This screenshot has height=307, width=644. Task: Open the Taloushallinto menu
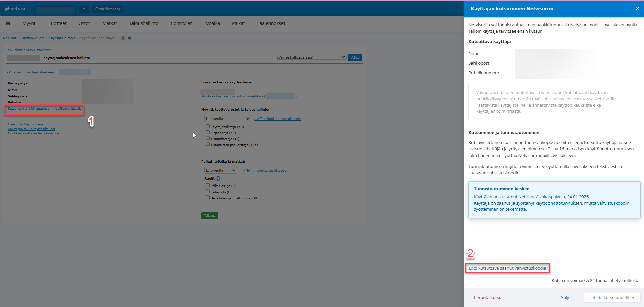pyautogui.click(x=144, y=23)
